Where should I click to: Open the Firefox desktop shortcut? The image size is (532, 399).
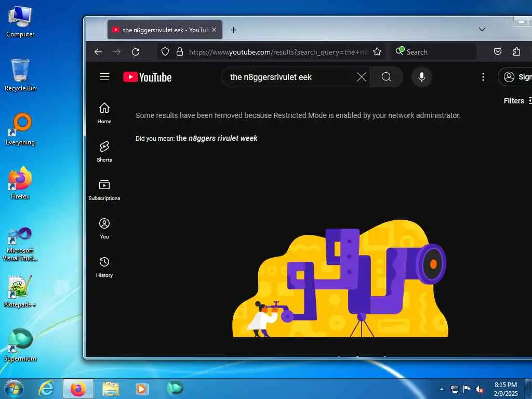(20, 183)
